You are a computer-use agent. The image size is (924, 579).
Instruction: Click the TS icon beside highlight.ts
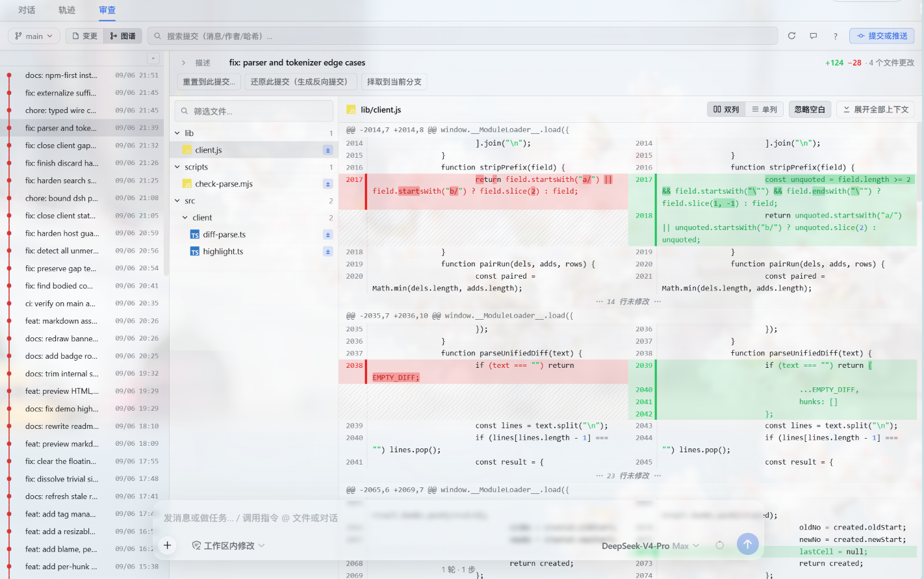pos(194,251)
